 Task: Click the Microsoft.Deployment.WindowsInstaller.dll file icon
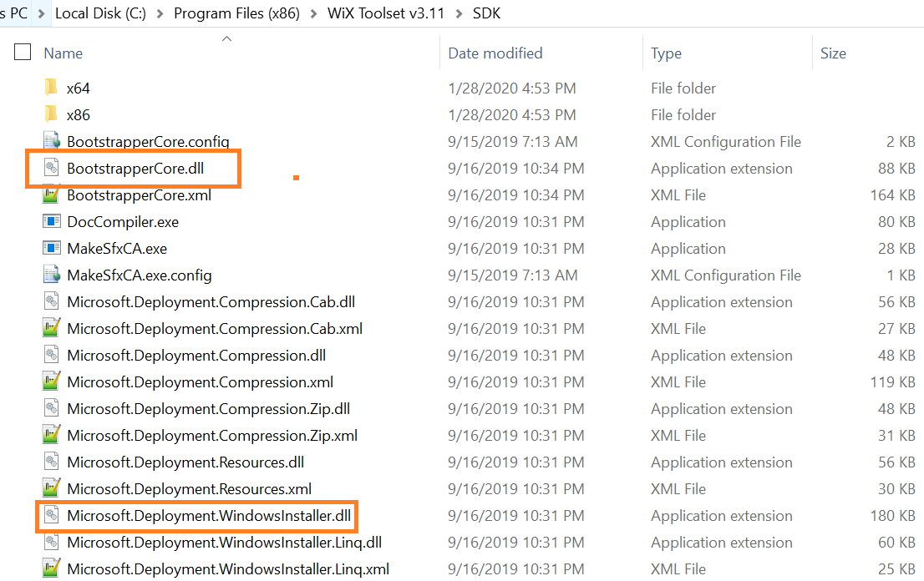pos(52,515)
